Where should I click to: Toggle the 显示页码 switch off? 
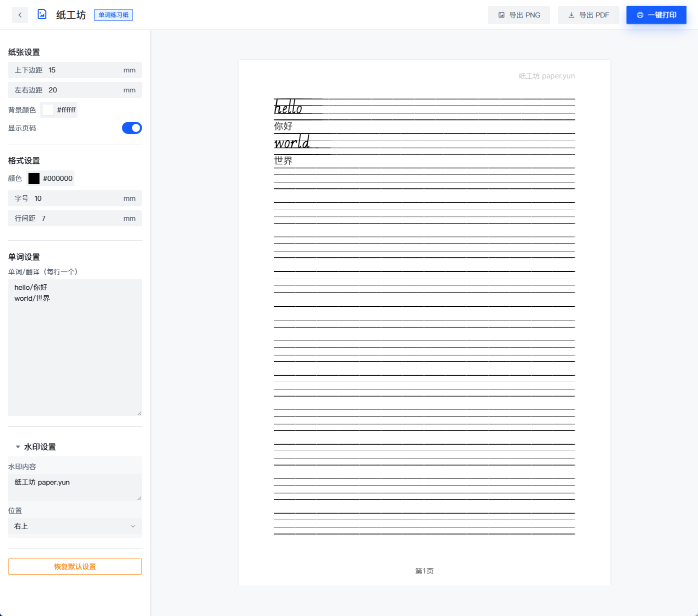[x=131, y=128]
